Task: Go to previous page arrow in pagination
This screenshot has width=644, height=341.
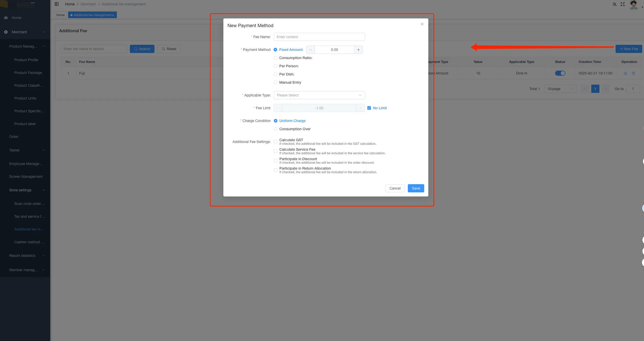Action: point(585,89)
